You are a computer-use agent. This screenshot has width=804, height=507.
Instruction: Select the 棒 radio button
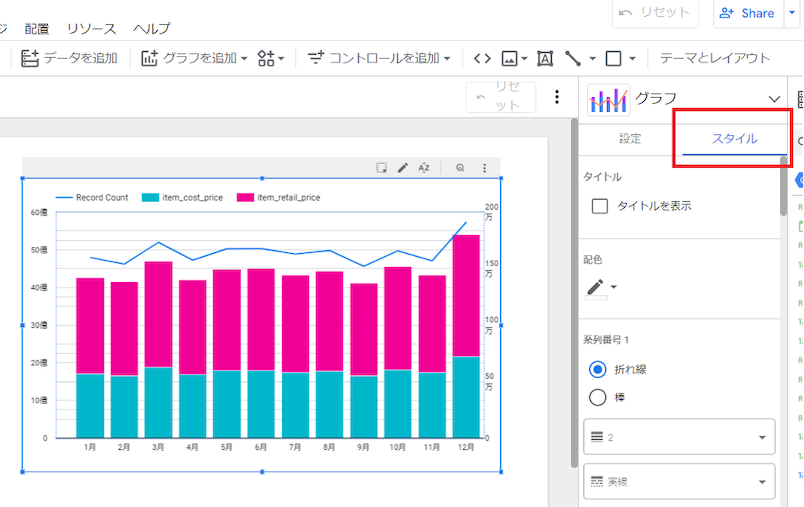coord(597,397)
